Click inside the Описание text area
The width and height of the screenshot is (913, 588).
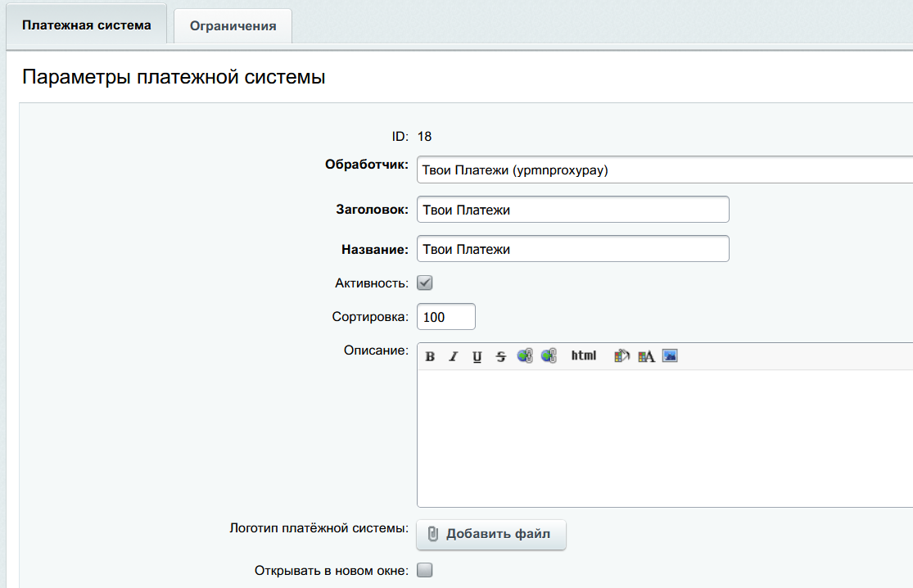point(663,438)
